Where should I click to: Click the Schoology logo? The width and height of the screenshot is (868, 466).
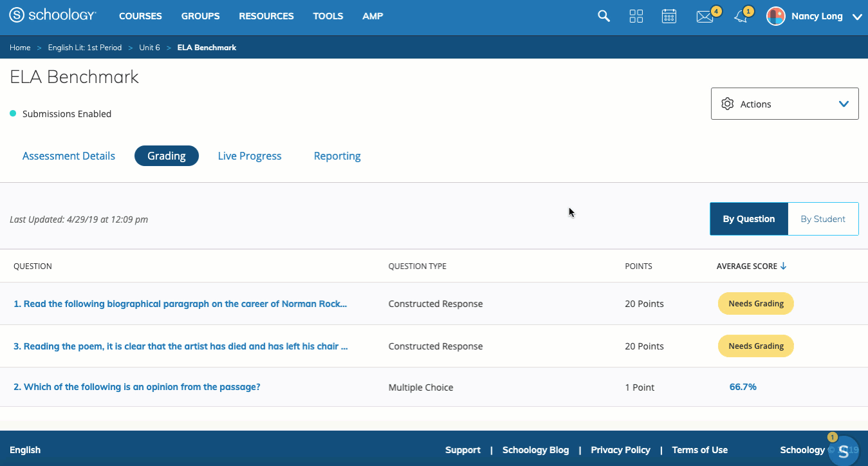[53, 16]
